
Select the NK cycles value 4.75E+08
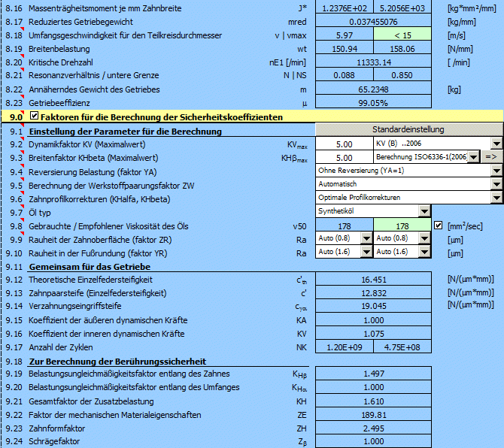tap(402, 347)
